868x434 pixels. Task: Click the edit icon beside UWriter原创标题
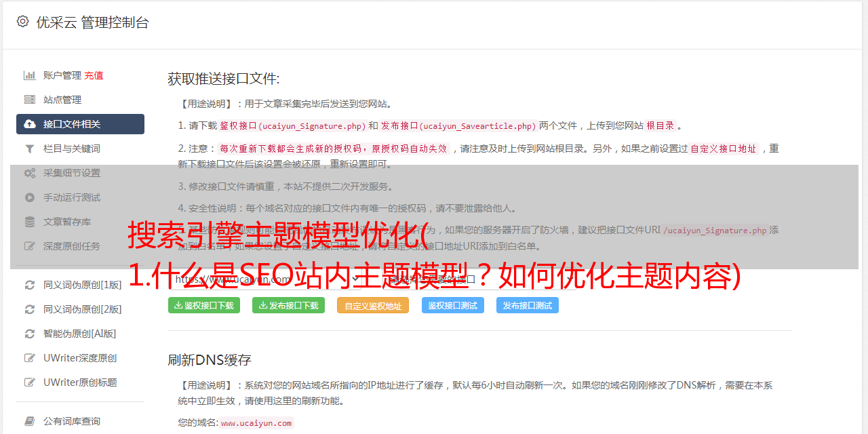click(30, 382)
